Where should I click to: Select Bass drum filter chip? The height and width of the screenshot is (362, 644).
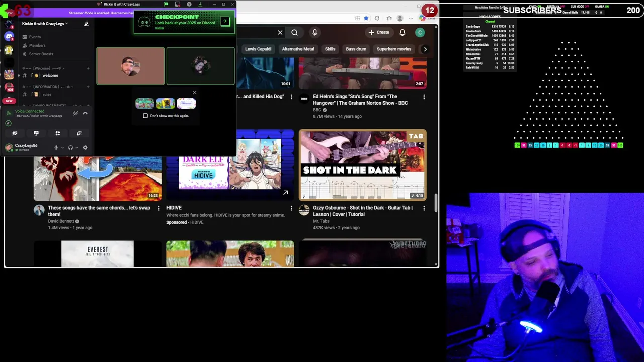click(x=356, y=49)
